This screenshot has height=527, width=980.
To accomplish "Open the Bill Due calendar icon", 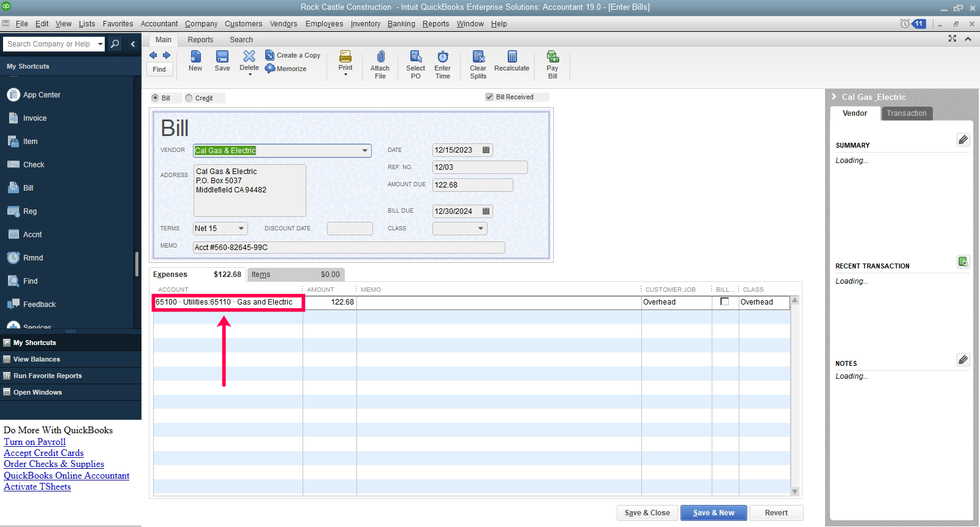I will (x=486, y=211).
